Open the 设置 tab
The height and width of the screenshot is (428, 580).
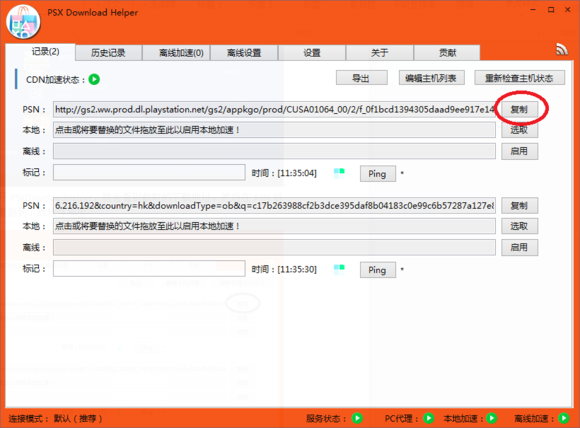(312, 53)
